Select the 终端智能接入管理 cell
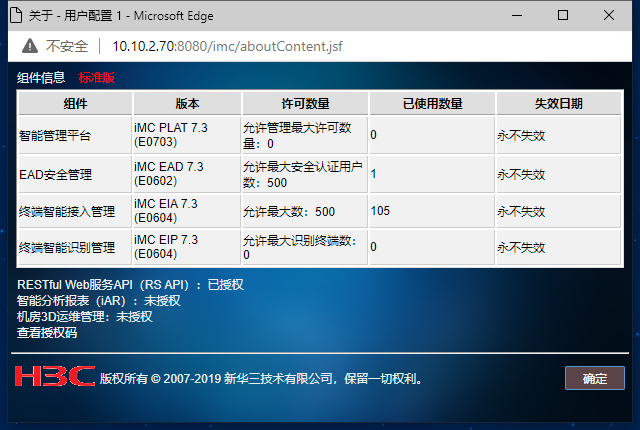This screenshot has height=430, width=640. [75, 211]
